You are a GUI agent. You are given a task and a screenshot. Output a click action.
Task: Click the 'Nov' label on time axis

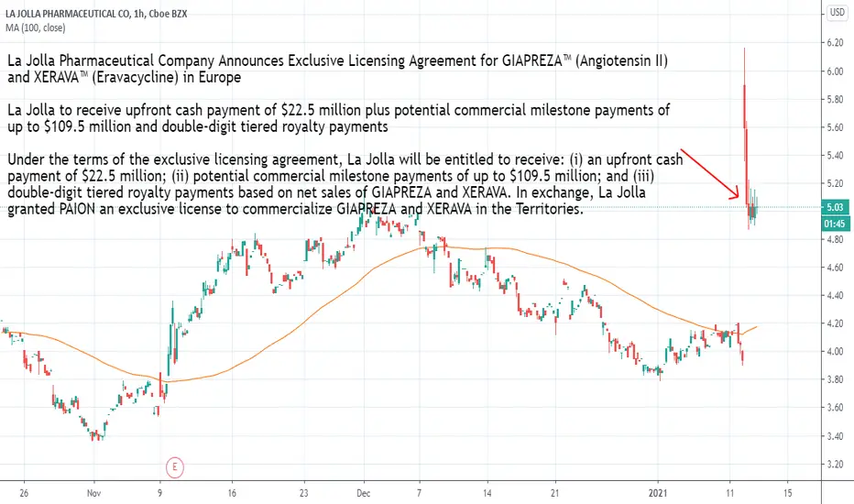(93, 493)
